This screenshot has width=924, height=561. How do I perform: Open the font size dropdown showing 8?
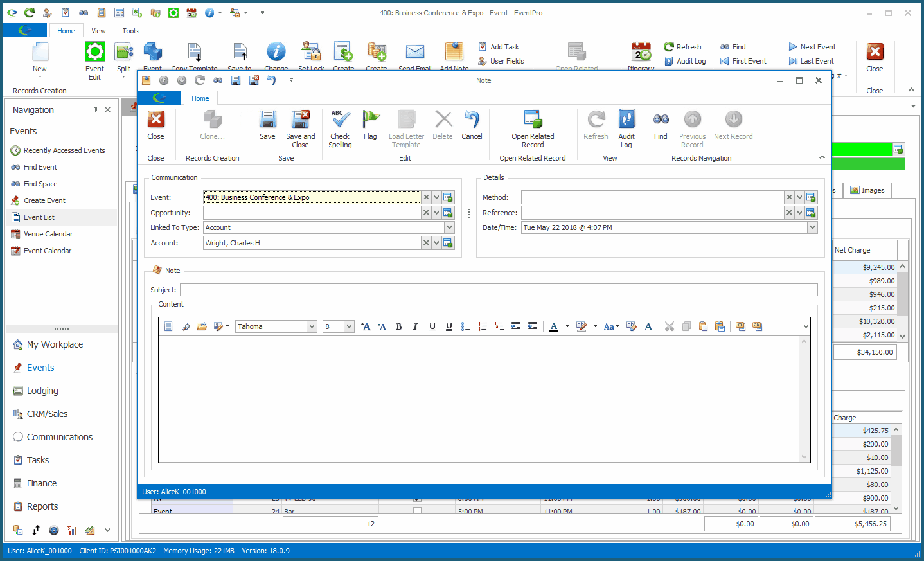[349, 326]
